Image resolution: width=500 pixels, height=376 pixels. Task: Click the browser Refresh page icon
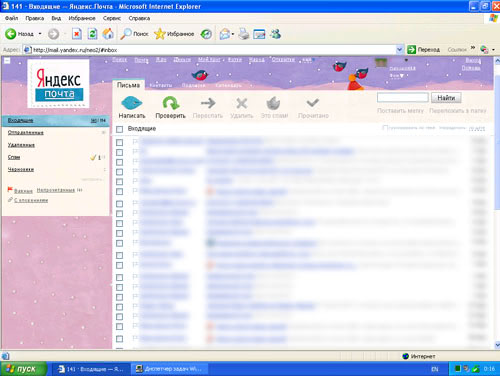[x=92, y=34]
